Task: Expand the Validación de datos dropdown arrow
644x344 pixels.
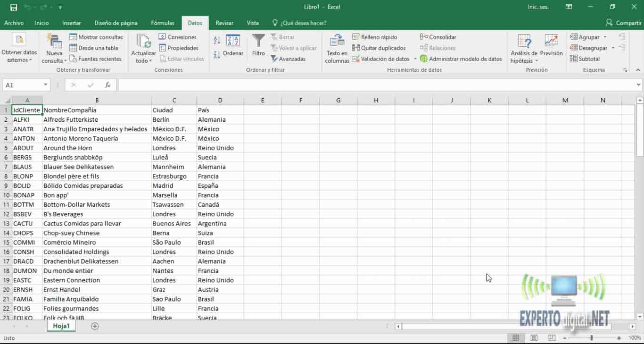Action: pos(416,59)
